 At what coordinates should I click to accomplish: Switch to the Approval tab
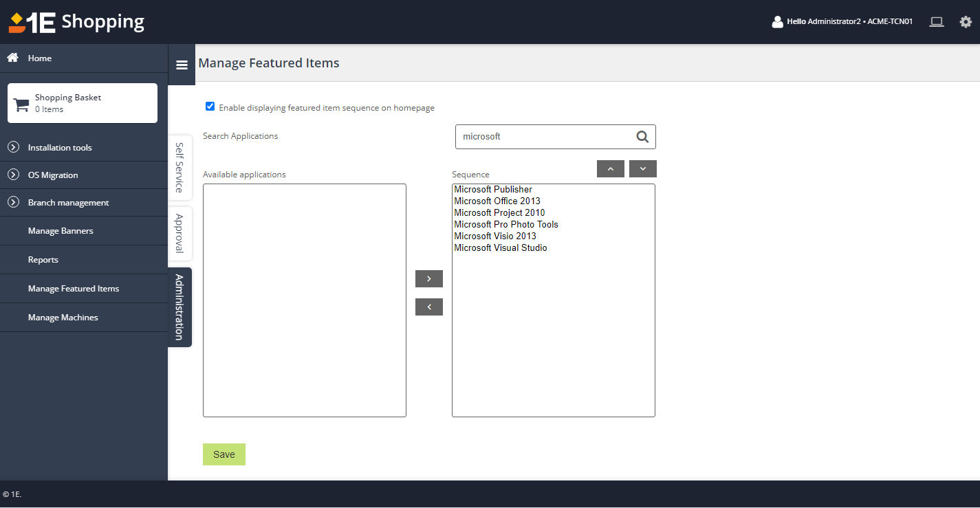pyautogui.click(x=179, y=234)
